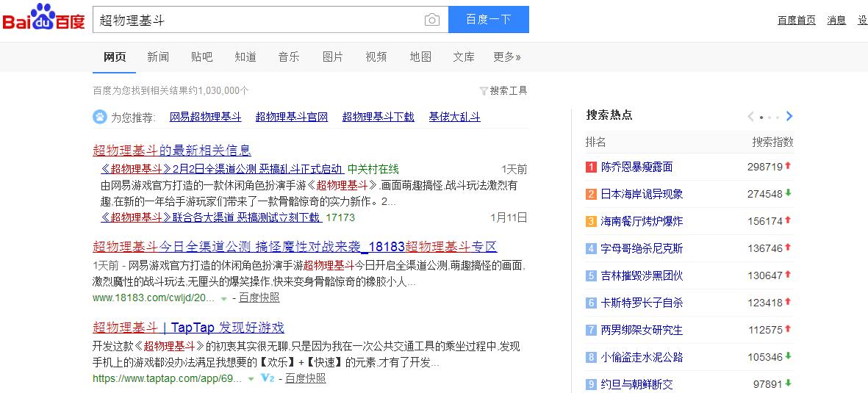Open hot search 海南餐厅烤炉爆炸
The height and width of the screenshot is (393, 868).
click(642, 221)
